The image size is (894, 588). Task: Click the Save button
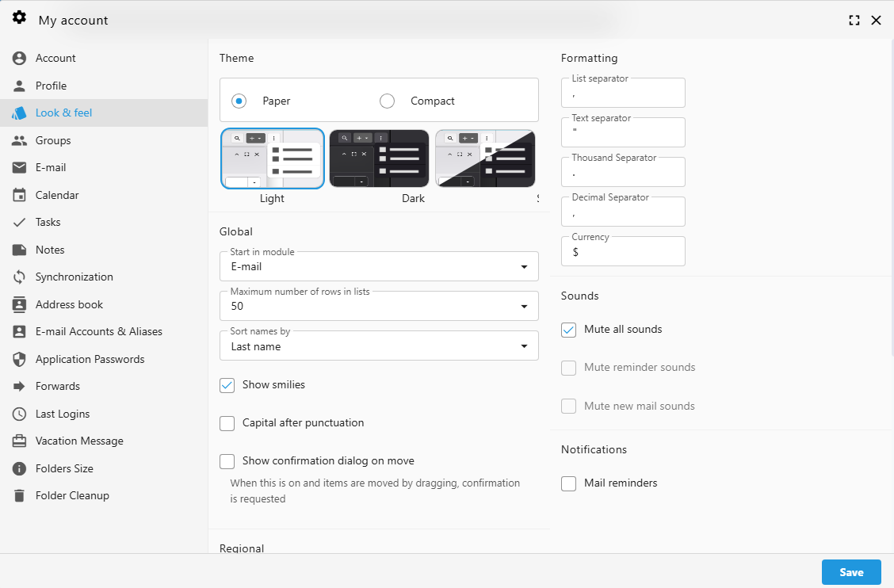pos(851,571)
